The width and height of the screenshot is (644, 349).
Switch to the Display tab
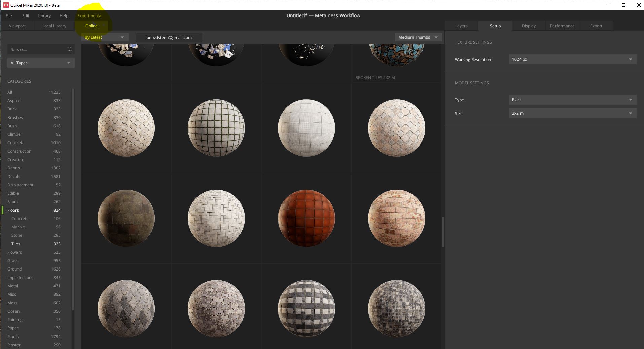[x=528, y=26]
